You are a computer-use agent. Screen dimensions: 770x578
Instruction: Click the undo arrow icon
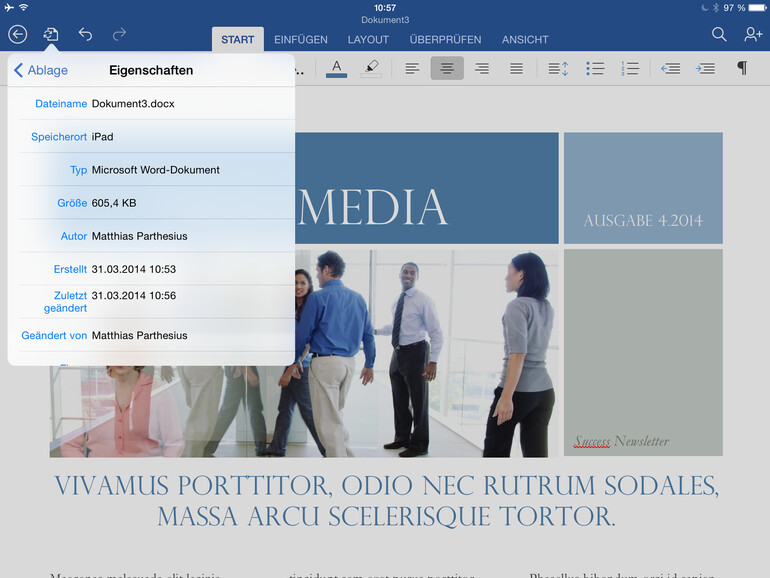pyautogui.click(x=85, y=35)
